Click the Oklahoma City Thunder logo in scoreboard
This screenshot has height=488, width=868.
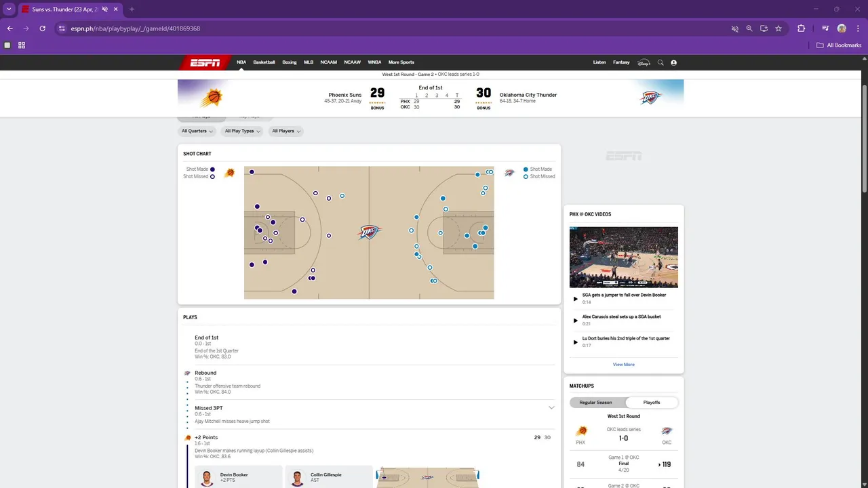point(650,98)
